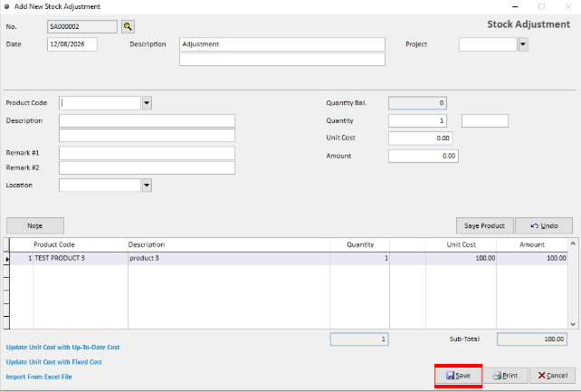Click the row selector arrow for row 1

(x=6, y=259)
